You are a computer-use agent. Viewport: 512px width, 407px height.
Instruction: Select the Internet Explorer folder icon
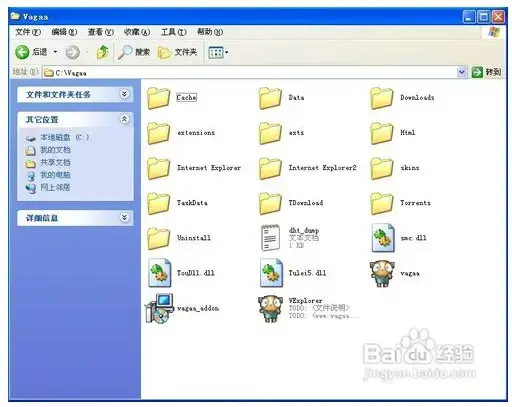(158, 168)
